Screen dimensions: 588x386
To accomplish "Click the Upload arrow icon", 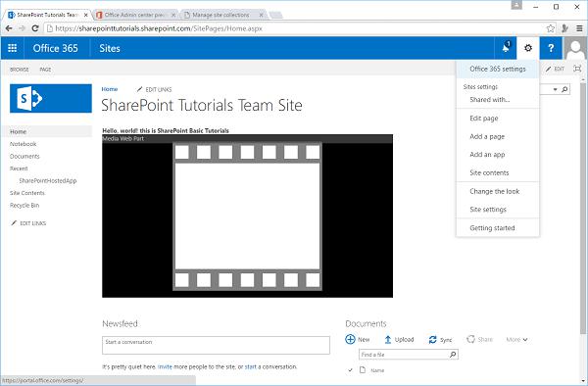I will [388, 340].
